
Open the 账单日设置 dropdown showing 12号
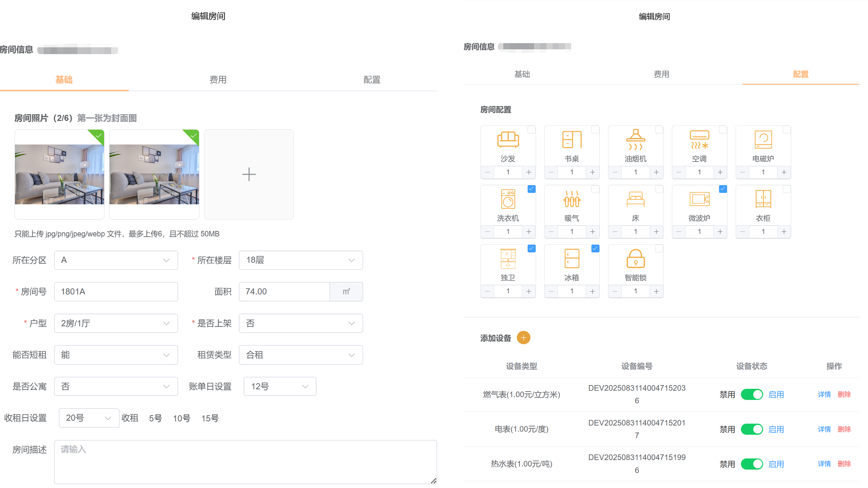click(279, 386)
